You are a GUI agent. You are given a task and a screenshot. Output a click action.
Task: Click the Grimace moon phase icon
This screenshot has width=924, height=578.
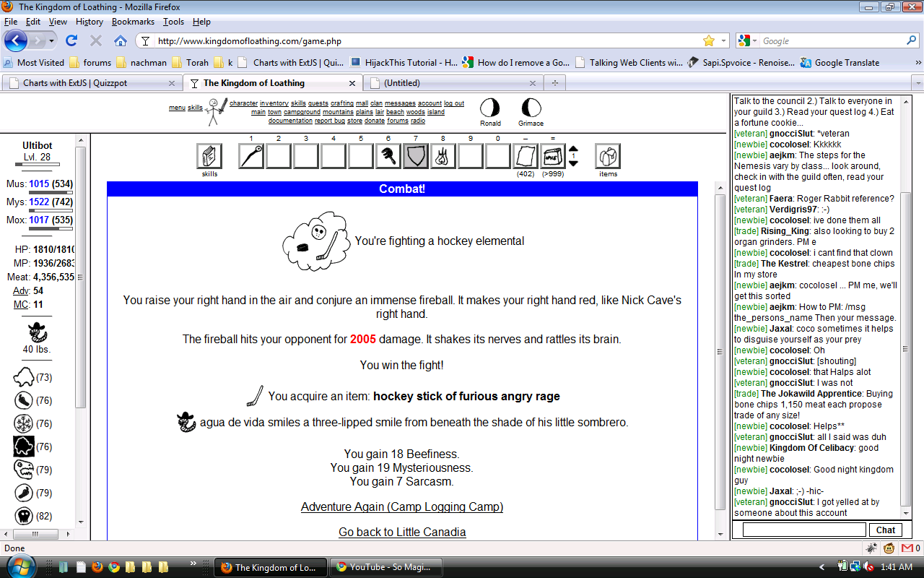tap(531, 108)
